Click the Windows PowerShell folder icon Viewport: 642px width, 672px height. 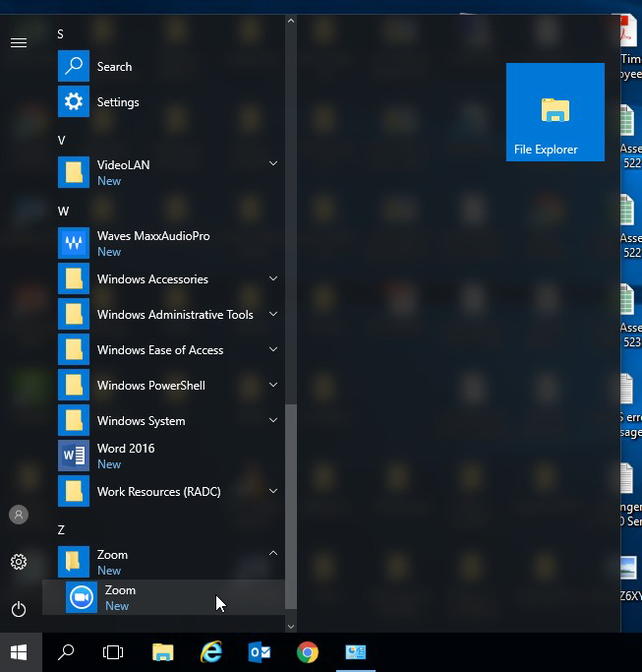[74, 385]
